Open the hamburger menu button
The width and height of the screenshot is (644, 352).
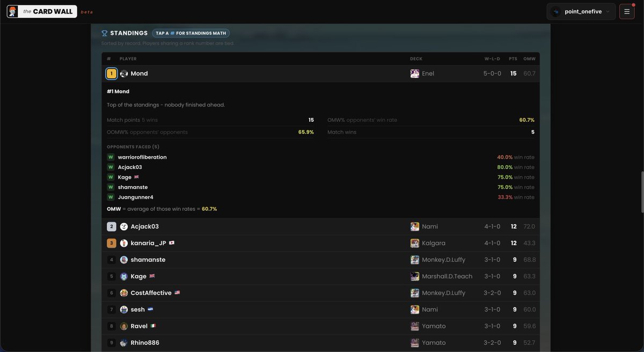click(627, 11)
